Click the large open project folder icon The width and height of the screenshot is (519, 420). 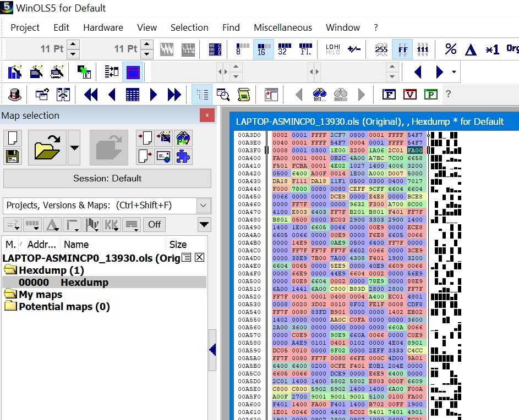point(47,147)
